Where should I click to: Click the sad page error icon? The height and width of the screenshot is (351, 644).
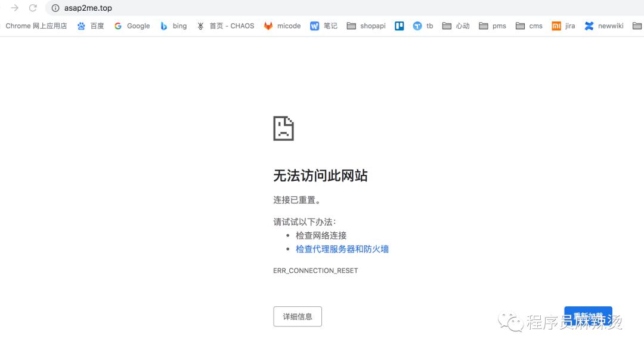coord(283,128)
